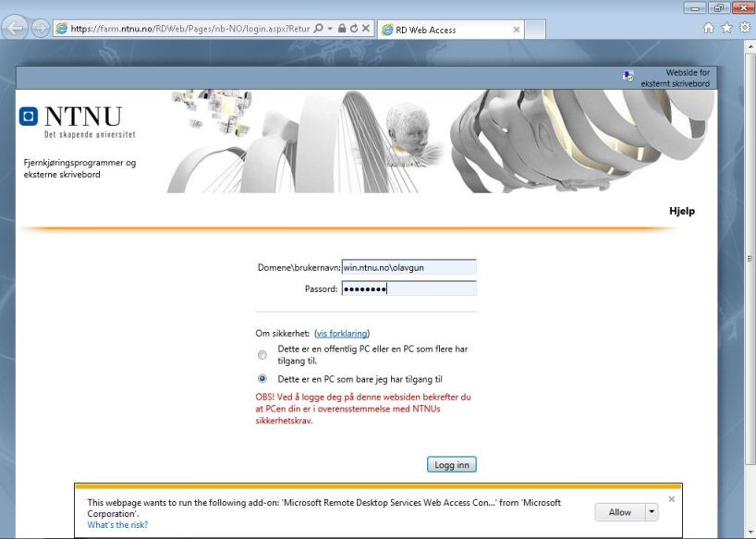The height and width of the screenshot is (539, 756).
Task: Close the RD Web Access tab
Action: click(x=516, y=30)
